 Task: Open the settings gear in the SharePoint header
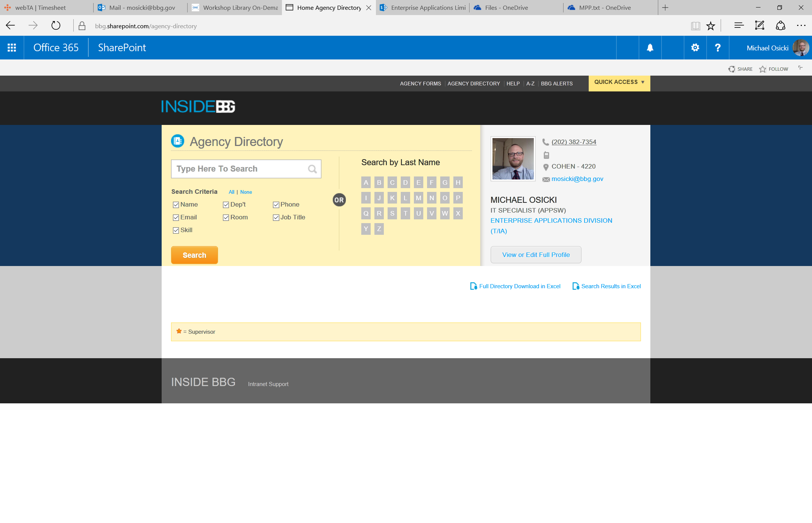(x=695, y=48)
